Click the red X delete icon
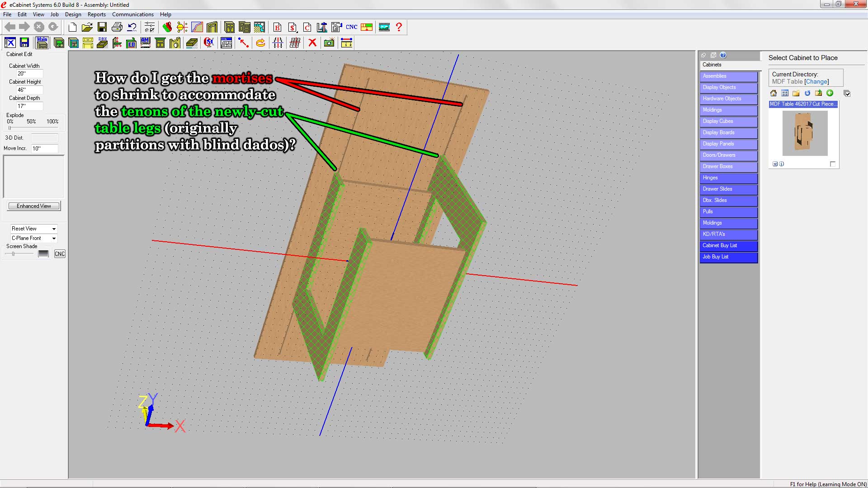Image resolution: width=868 pixels, height=488 pixels. 312,43
